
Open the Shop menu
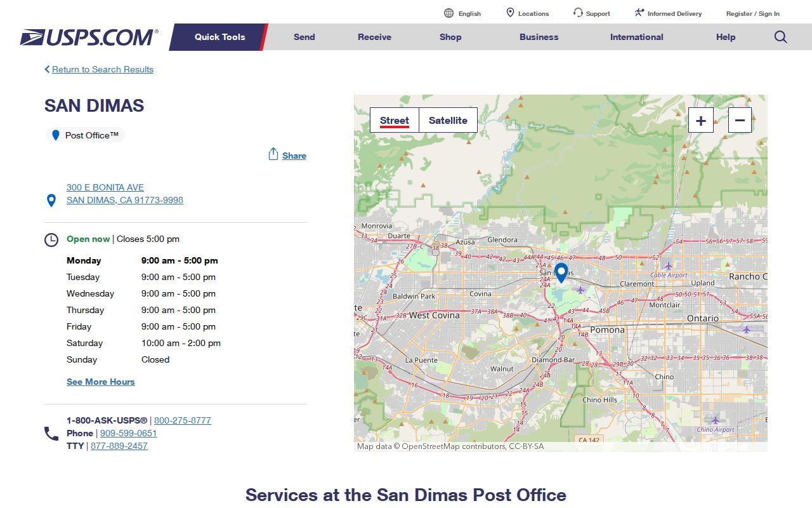click(x=450, y=37)
